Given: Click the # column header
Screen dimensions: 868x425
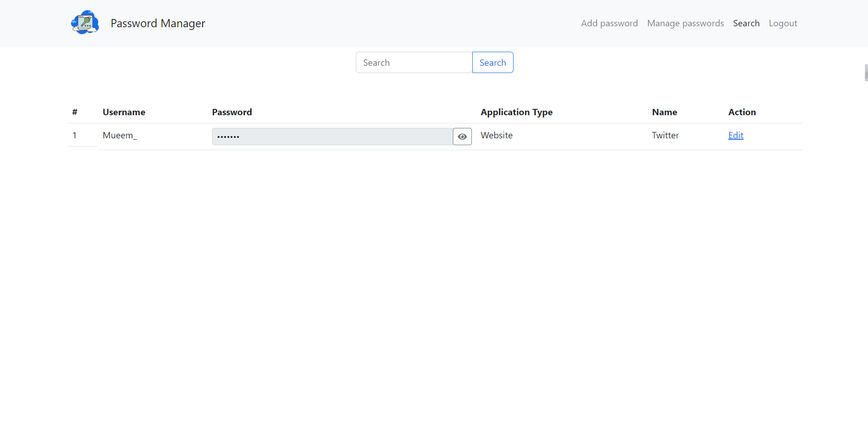Looking at the screenshot, I should 75,112.
